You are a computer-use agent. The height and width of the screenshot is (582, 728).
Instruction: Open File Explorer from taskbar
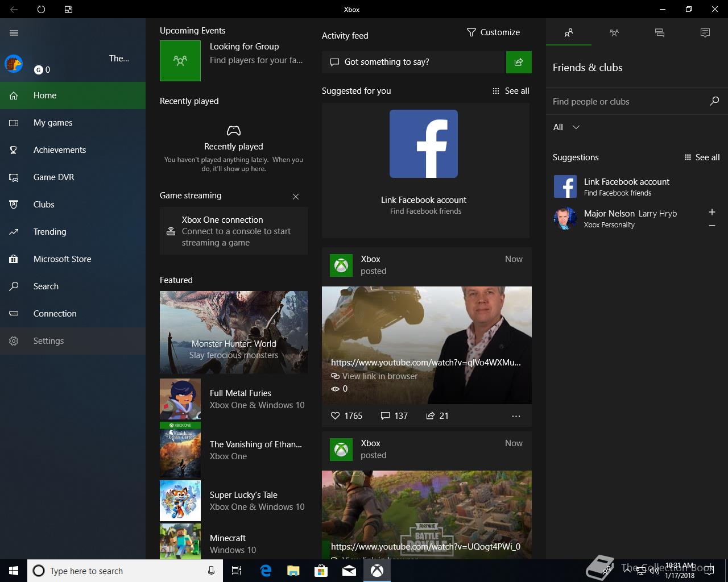pos(293,571)
